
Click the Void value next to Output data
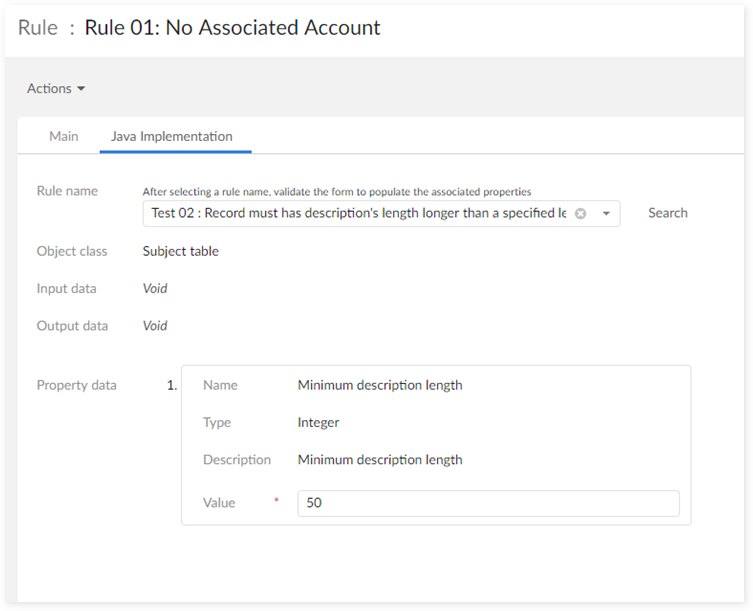(155, 326)
